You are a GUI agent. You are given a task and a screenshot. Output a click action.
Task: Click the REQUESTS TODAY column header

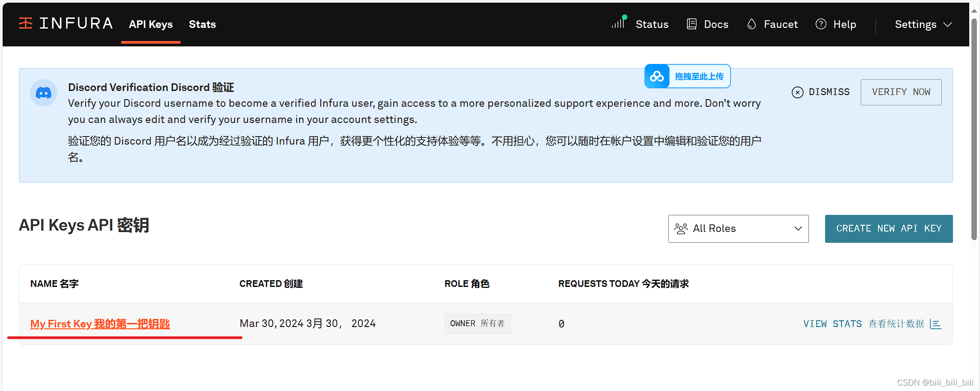pyautogui.click(x=624, y=284)
